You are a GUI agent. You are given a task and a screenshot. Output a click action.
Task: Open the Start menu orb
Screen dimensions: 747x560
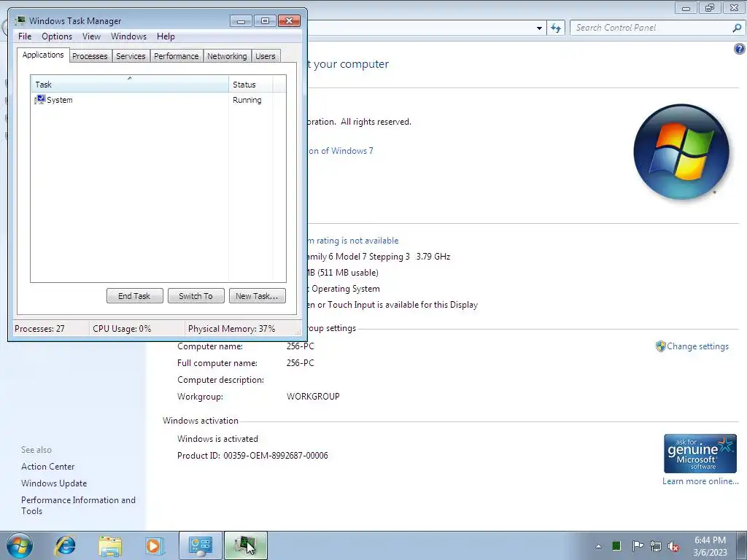pyautogui.click(x=20, y=545)
